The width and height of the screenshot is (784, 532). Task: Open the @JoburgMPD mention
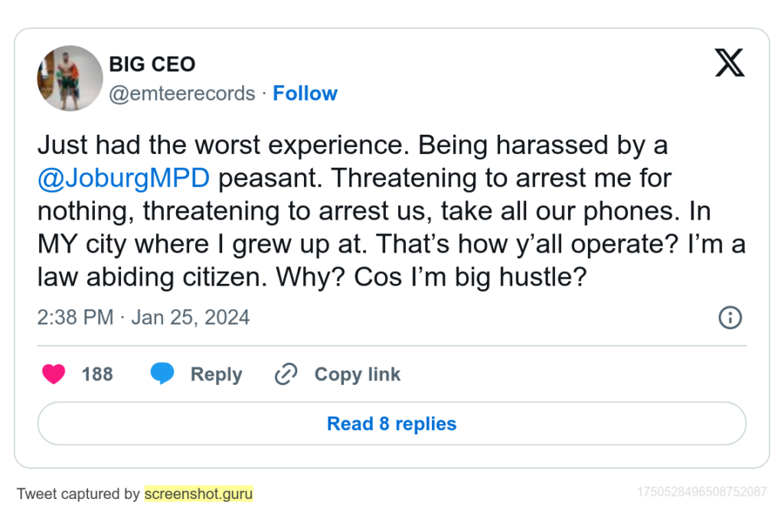pos(123,178)
